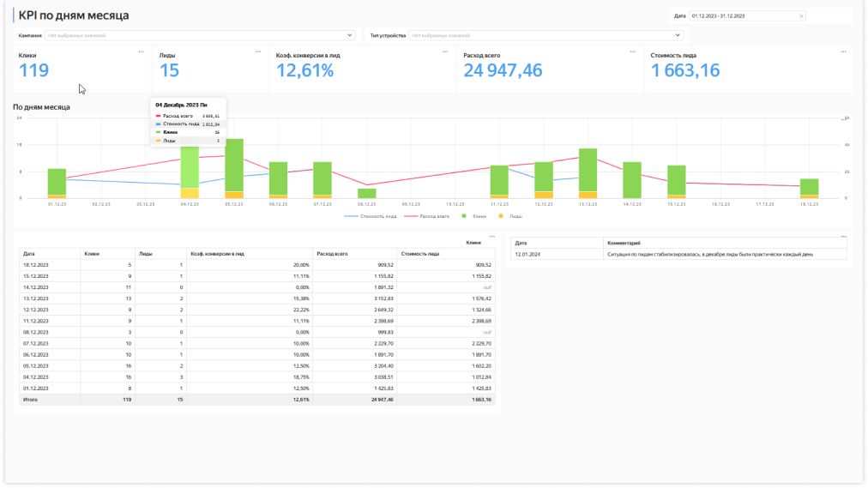Open the Комментарий table widget menu
This screenshot has height=488, width=868.
click(x=844, y=237)
